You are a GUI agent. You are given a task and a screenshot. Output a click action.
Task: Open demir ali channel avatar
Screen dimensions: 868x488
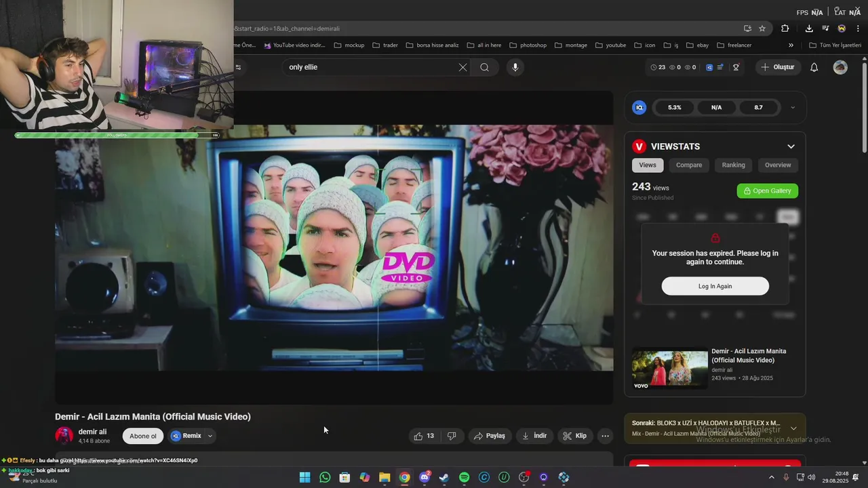[64, 435]
